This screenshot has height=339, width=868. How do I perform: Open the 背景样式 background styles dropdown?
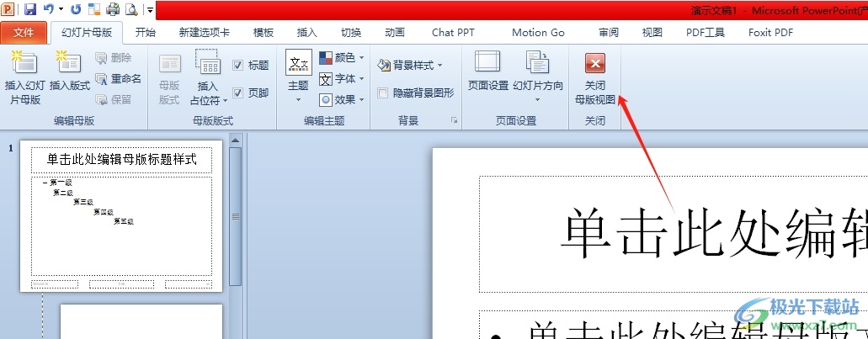(x=411, y=65)
